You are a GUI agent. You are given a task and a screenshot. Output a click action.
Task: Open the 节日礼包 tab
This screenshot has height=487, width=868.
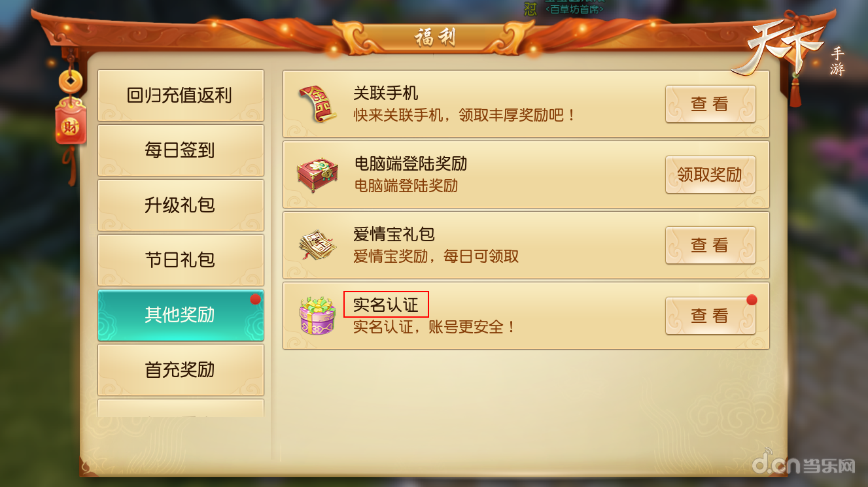click(181, 260)
